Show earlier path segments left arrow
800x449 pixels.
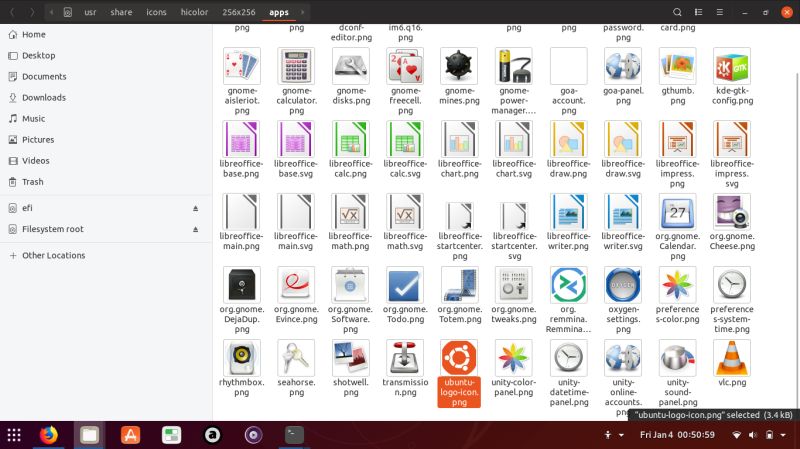(51, 12)
